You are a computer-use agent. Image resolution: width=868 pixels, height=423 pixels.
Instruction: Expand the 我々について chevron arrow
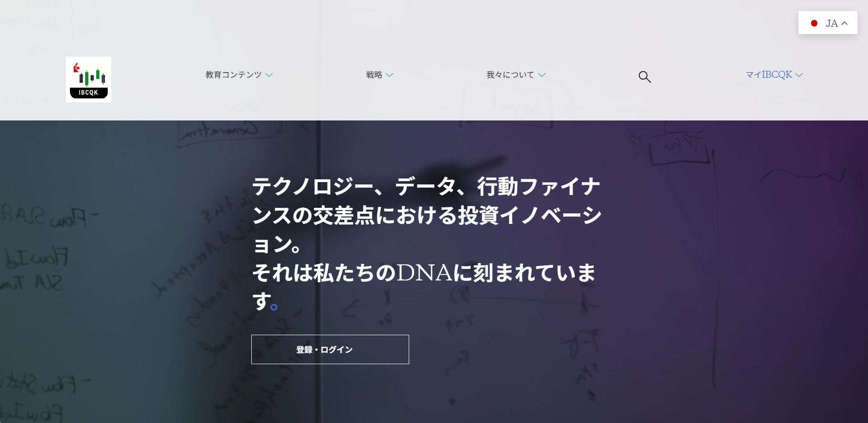(542, 75)
